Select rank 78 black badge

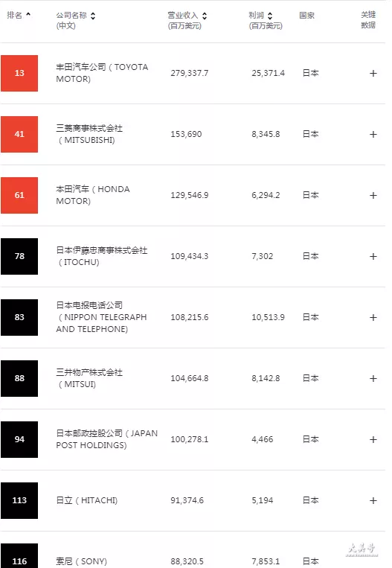point(19,257)
